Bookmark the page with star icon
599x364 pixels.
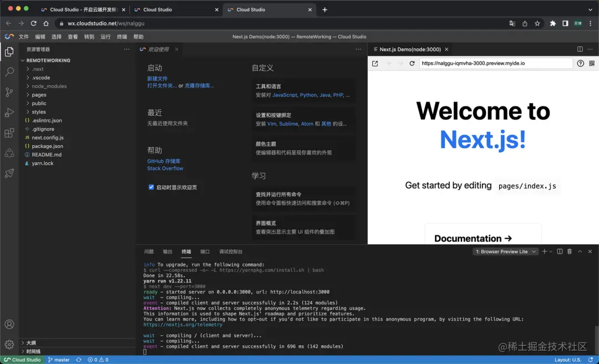point(537,23)
